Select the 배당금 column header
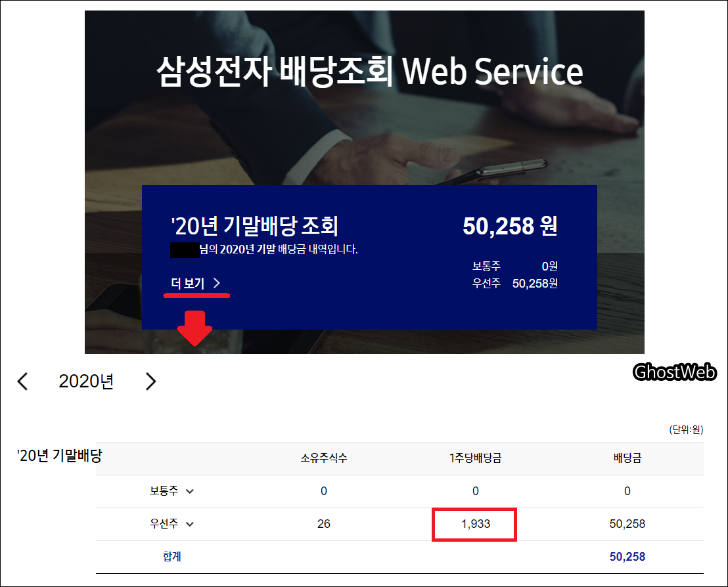 point(627,458)
